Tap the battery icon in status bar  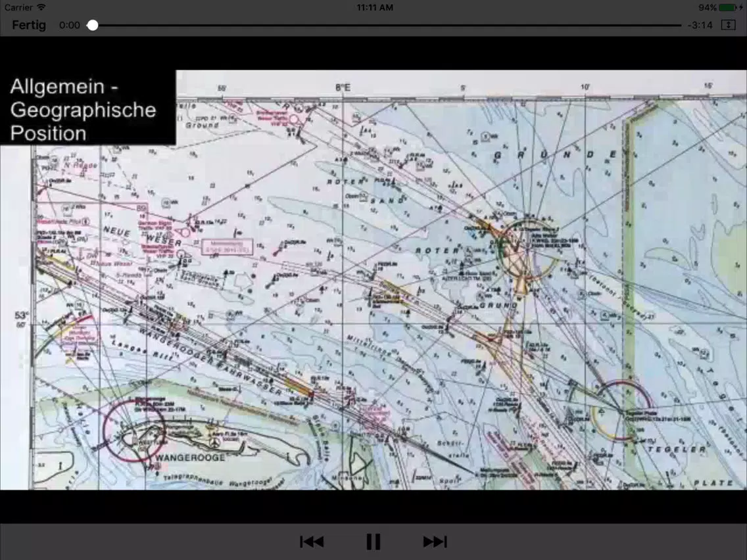pos(727,8)
